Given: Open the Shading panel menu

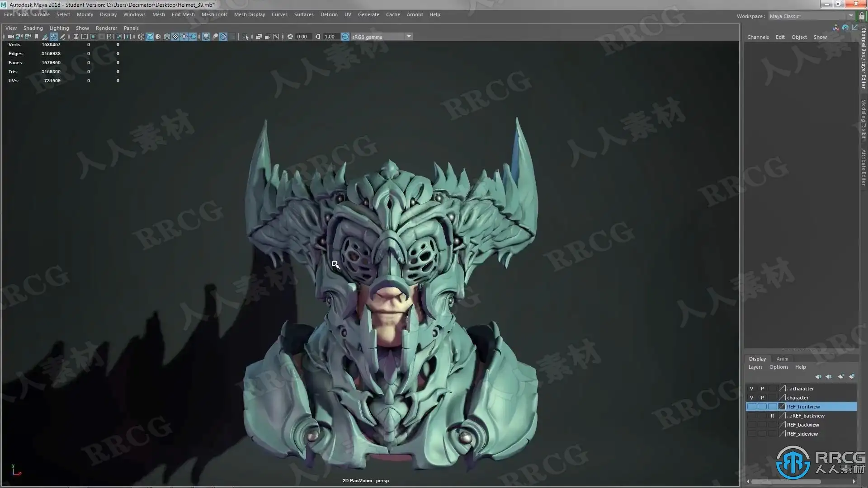Looking at the screenshot, I should coord(33,28).
